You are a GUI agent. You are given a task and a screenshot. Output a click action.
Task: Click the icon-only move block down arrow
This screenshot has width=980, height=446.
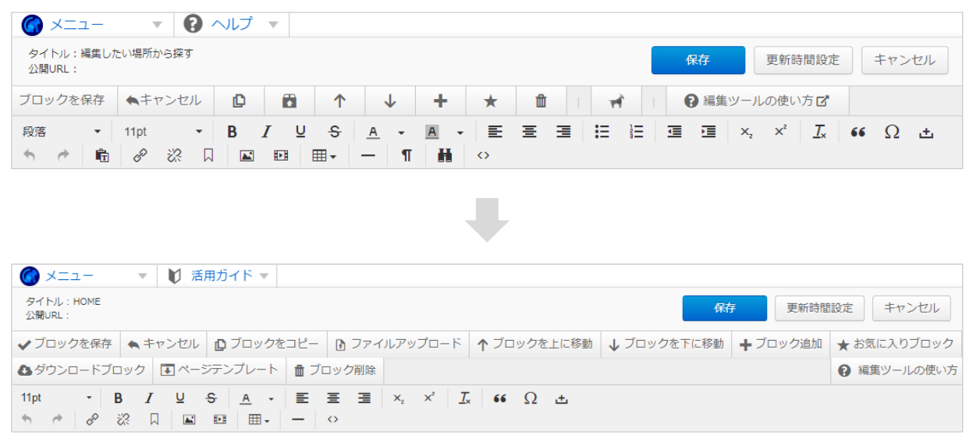(x=390, y=101)
